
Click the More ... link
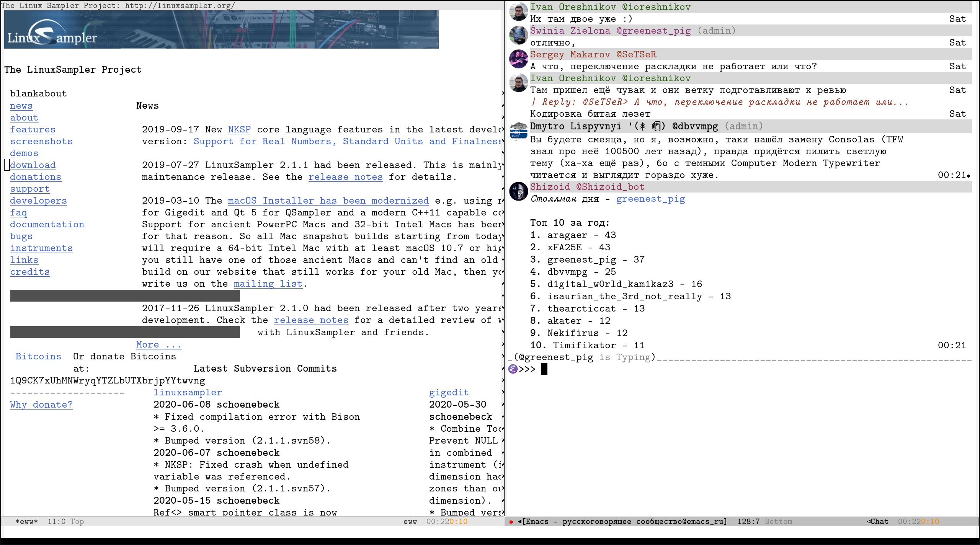(159, 344)
